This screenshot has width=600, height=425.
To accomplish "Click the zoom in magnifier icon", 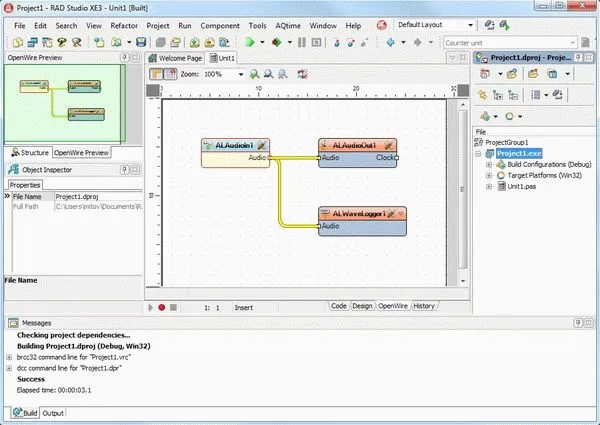I will (255, 75).
